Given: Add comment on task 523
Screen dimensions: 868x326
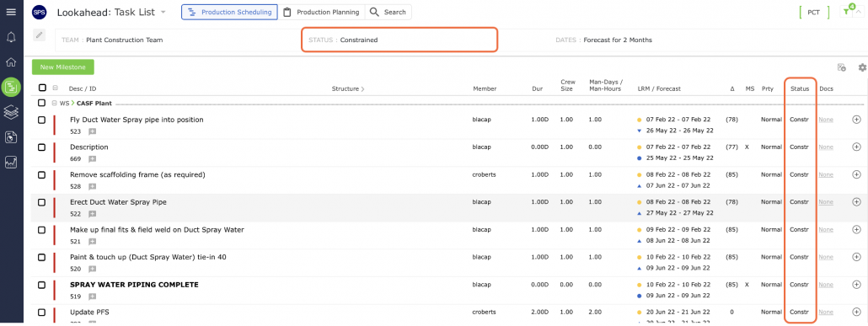Looking at the screenshot, I should (x=93, y=131).
